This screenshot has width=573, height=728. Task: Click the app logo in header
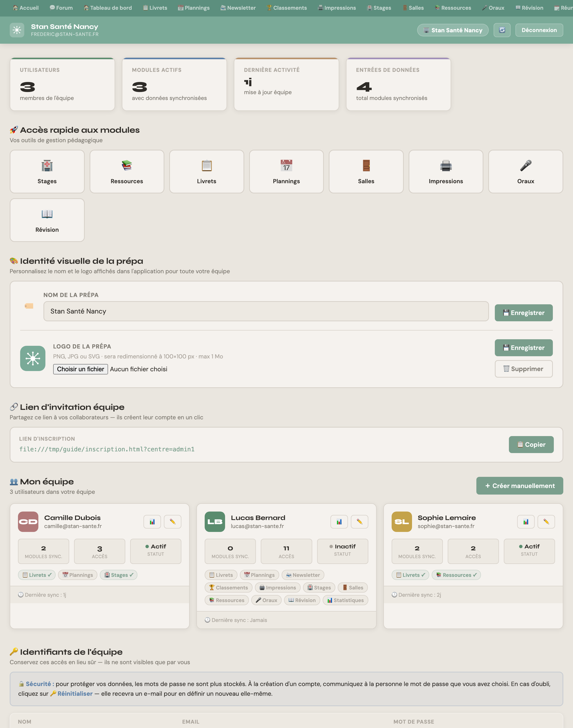pos(17,30)
